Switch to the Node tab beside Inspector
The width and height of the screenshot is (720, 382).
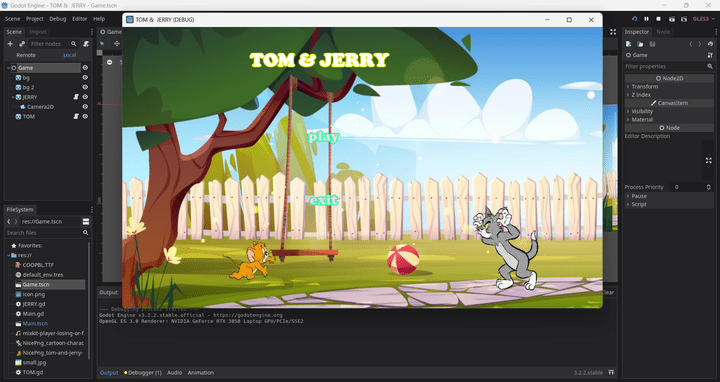pos(663,32)
